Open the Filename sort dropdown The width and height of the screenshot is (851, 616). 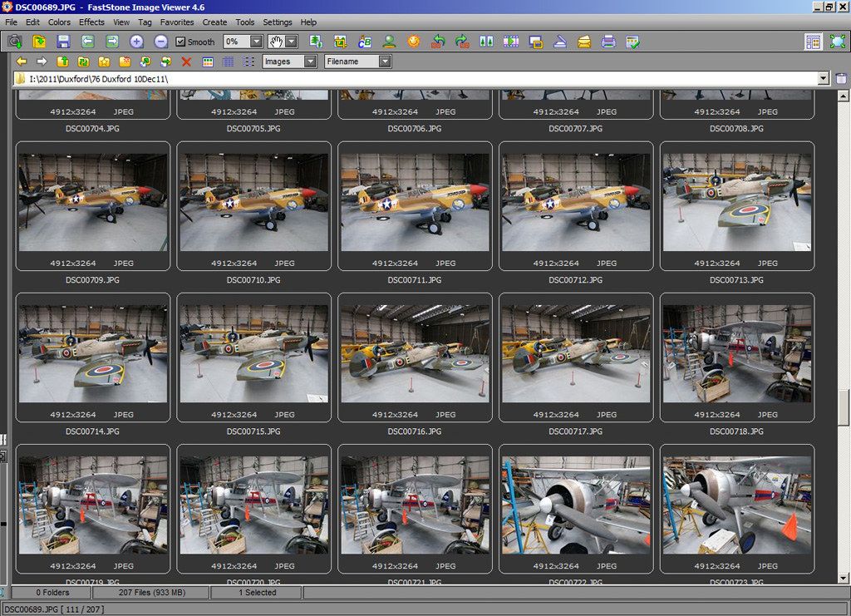pyautogui.click(x=385, y=62)
